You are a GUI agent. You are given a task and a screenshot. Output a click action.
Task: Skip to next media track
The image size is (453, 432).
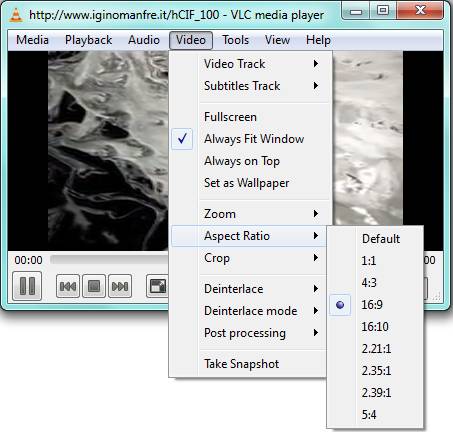pyautogui.click(x=120, y=286)
